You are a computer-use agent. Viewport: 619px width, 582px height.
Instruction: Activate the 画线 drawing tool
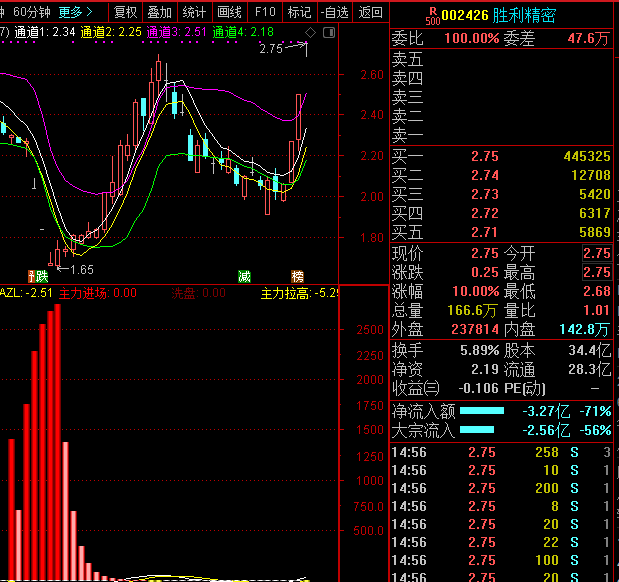[x=229, y=12]
